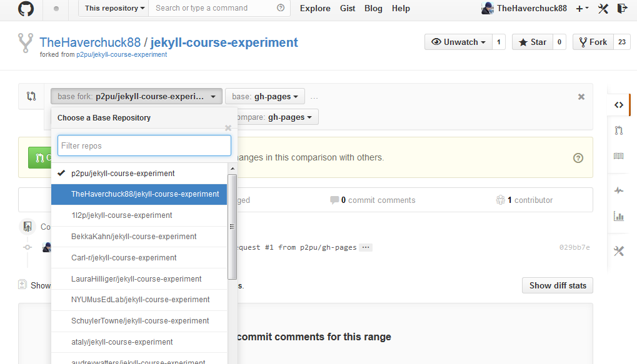Select LauraHilliger/jekyll-course-experiment in list
This screenshot has width=637, height=364.
(139, 279)
